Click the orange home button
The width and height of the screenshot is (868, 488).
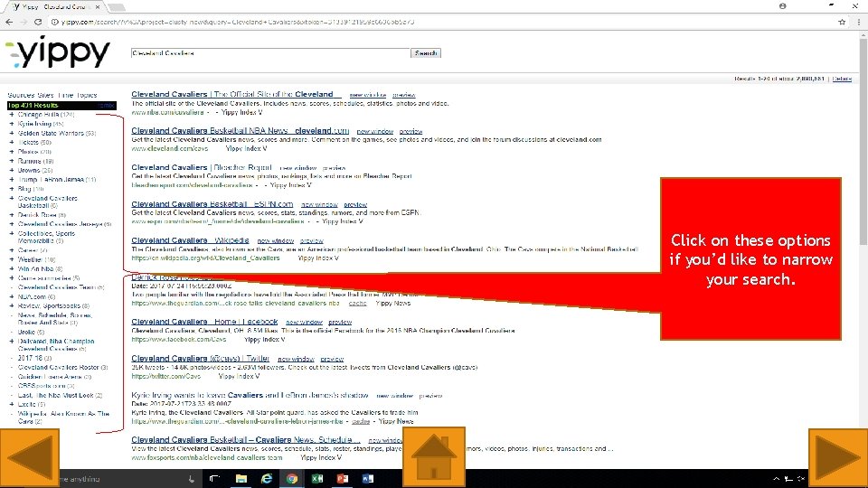point(433,457)
